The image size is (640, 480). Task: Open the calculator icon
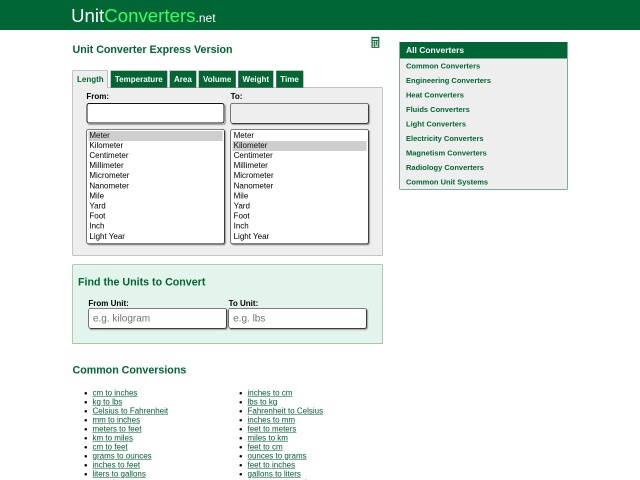(375, 42)
